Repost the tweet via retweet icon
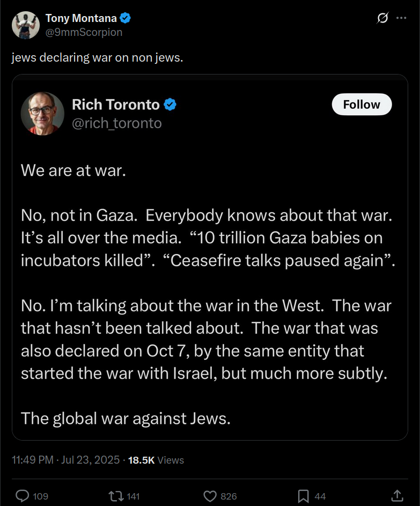420x506 pixels. [x=115, y=496]
